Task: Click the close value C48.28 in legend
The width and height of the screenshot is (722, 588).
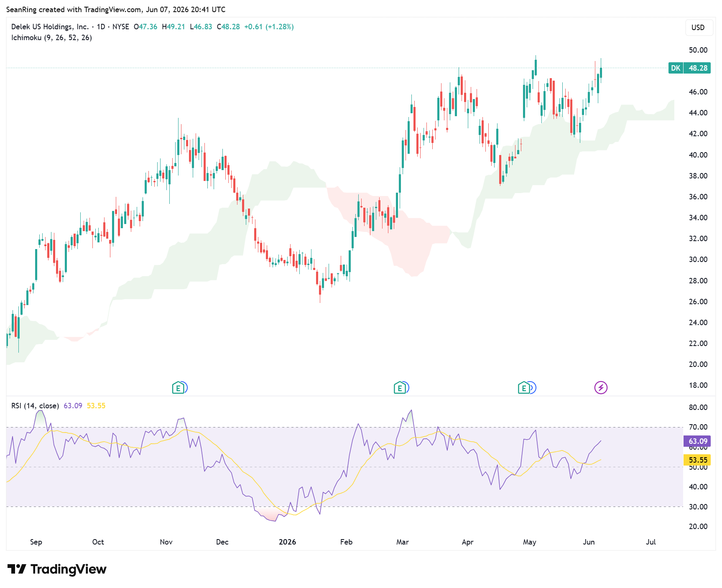Action: (228, 27)
